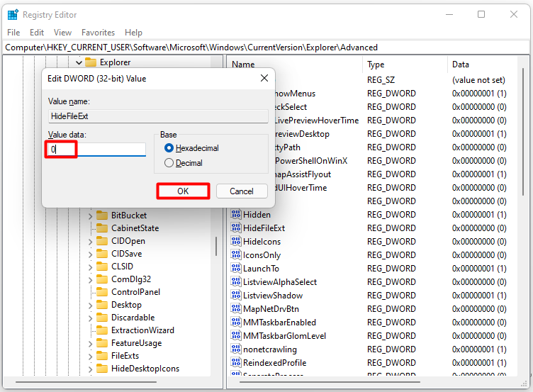The width and height of the screenshot is (533, 392).
Task: Close the Edit DWORD dialog
Action: 264,78
